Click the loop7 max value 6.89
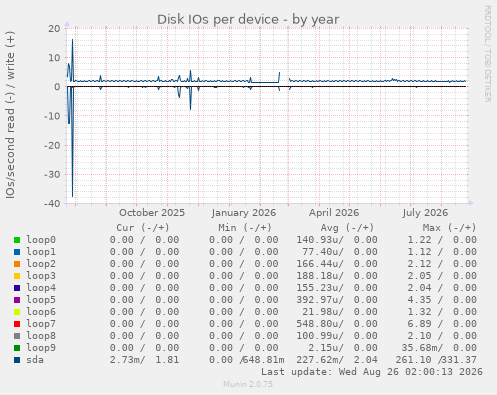 pos(419,324)
